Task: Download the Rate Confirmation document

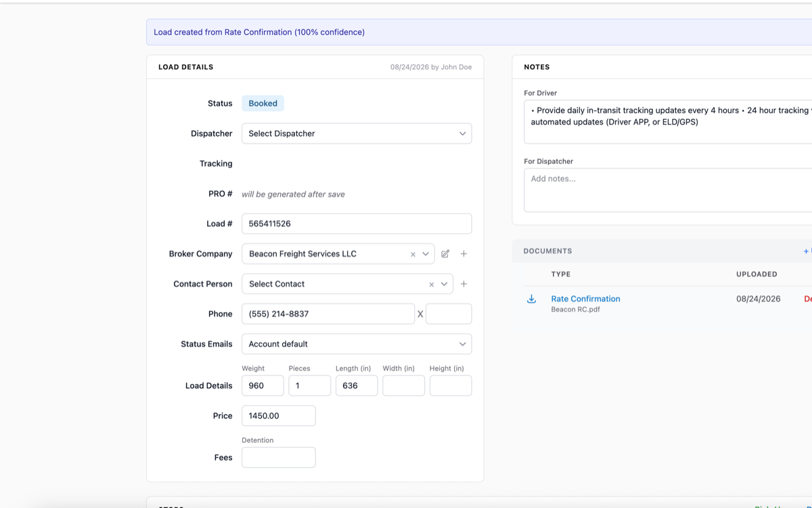Action: point(531,299)
